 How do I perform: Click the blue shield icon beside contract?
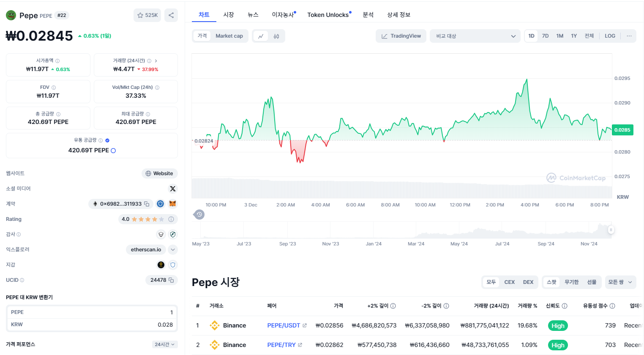[160, 204]
